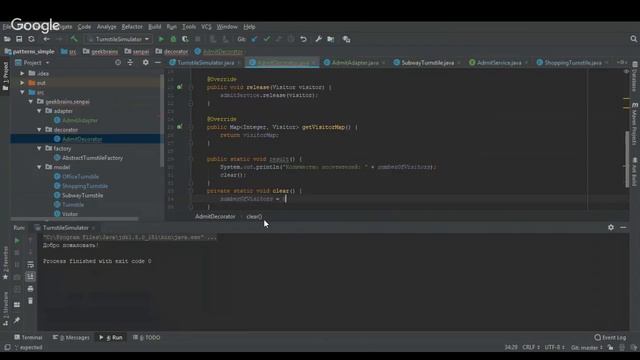The width and height of the screenshot is (640, 360).
Task: Open Project Structure from the toolbar
Action: [x=331, y=39]
